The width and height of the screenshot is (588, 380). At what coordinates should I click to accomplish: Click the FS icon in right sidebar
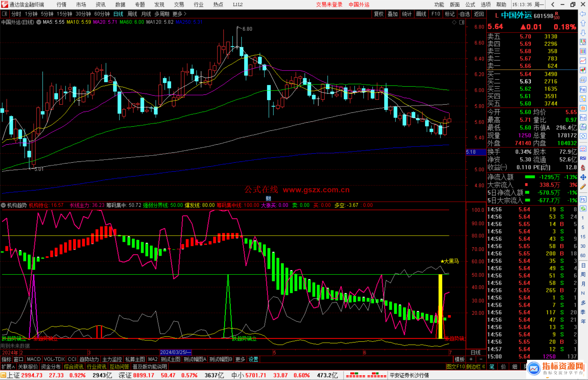click(x=583, y=199)
